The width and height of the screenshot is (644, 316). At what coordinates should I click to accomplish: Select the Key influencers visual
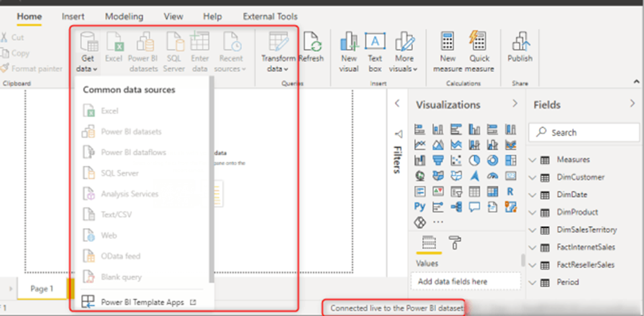coord(438,206)
